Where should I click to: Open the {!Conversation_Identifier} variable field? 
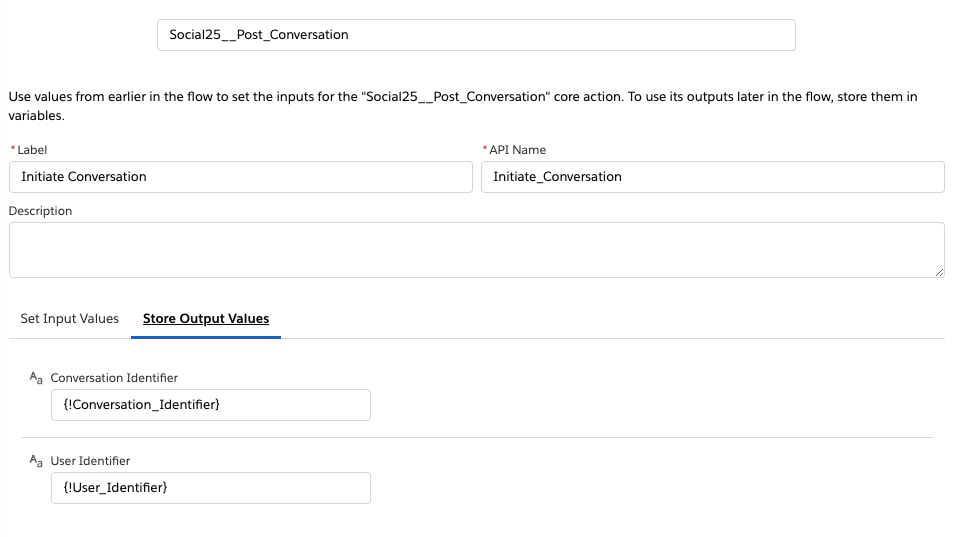210,405
